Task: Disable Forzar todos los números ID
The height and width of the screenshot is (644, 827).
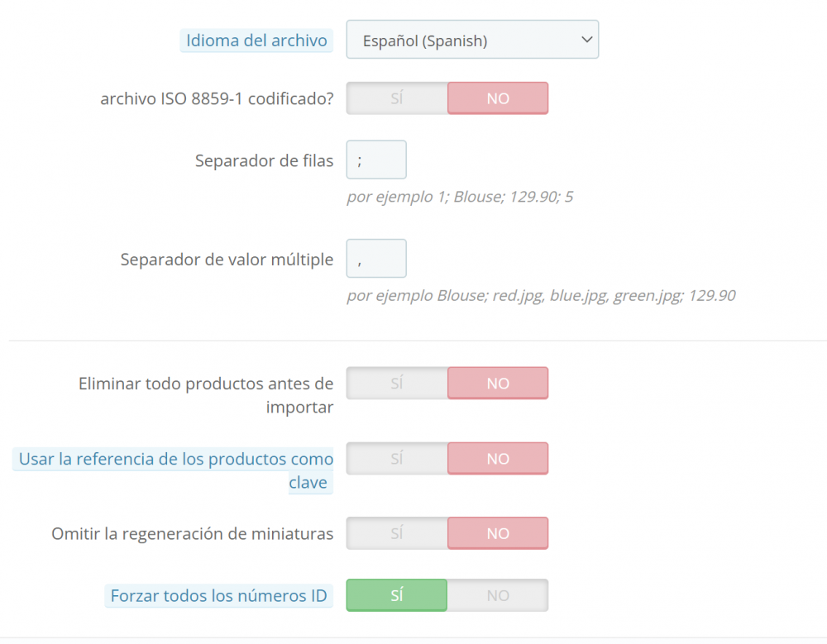Action: tap(498, 595)
